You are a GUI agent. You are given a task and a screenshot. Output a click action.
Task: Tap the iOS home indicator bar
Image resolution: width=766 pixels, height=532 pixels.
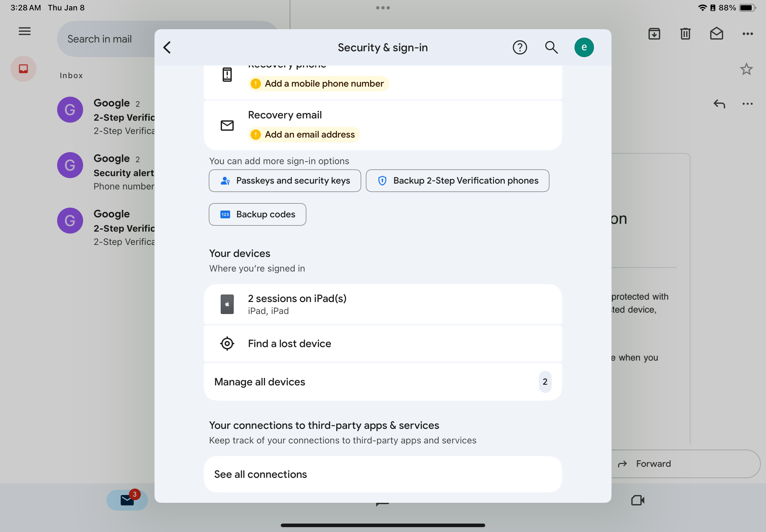click(383, 525)
